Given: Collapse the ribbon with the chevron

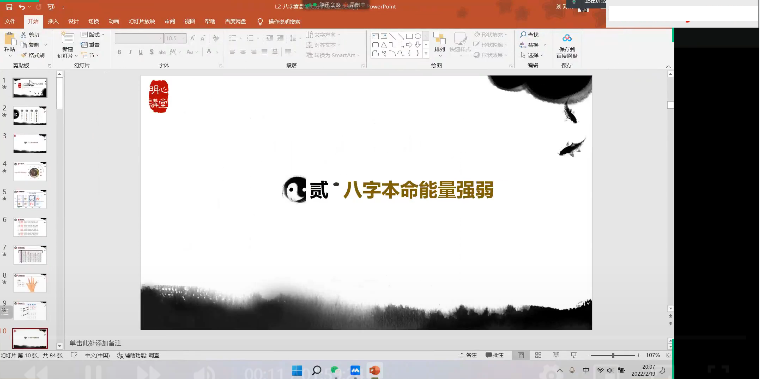Looking at the screenshot, I should tap(668, 67).
